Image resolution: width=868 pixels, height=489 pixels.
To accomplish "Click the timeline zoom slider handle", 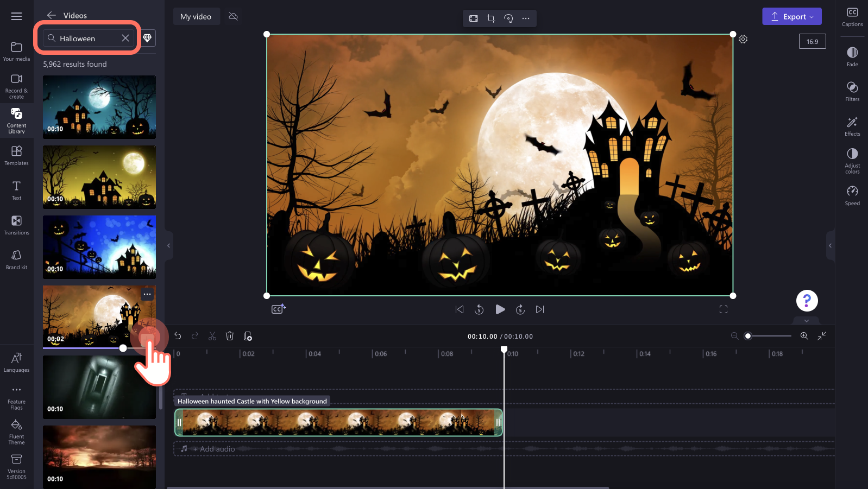I will (748, 336).
